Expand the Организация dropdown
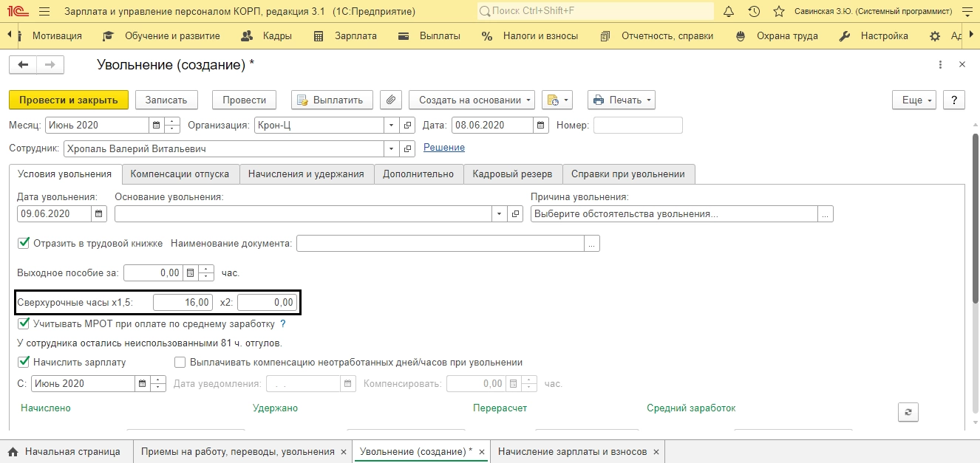Screen dimensions: 980x463 coord(392,126)
